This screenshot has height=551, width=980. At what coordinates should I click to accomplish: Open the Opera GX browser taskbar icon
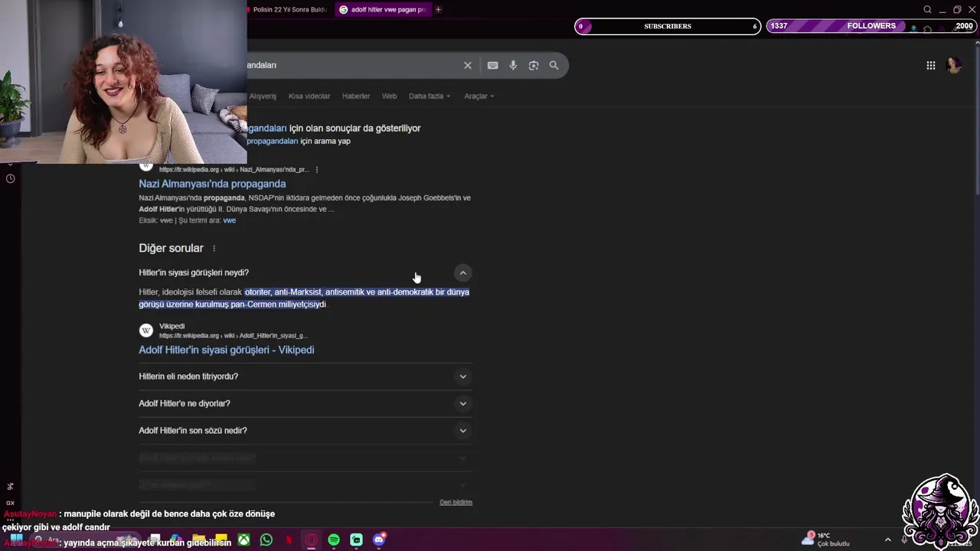pyautogui.click(x=312, y=540)
